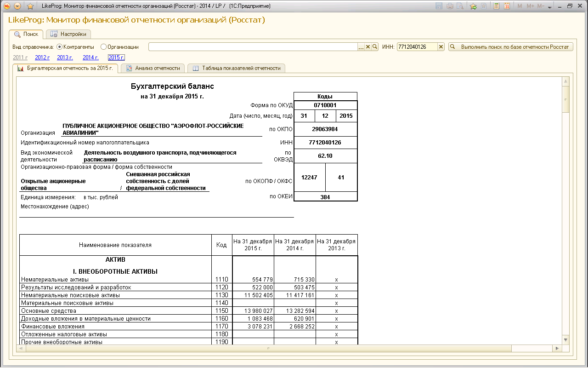588x368 pixels.
Task: Click the ellipsis select button in counterparty field
Action: 361,47
